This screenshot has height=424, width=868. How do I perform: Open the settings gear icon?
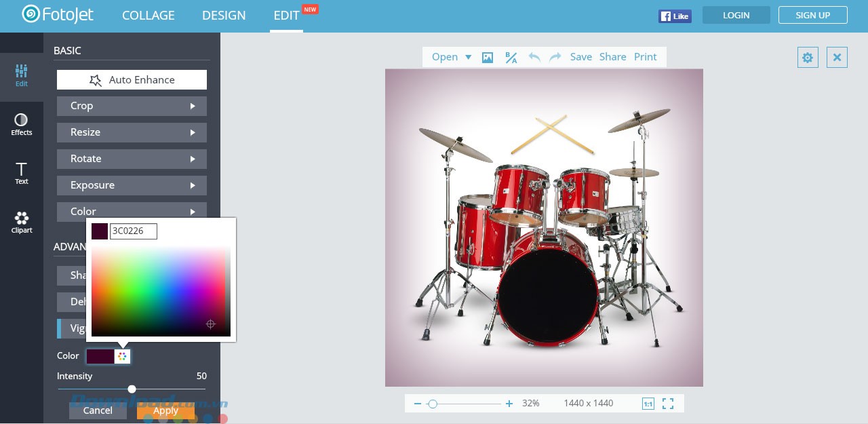[808, 58]
